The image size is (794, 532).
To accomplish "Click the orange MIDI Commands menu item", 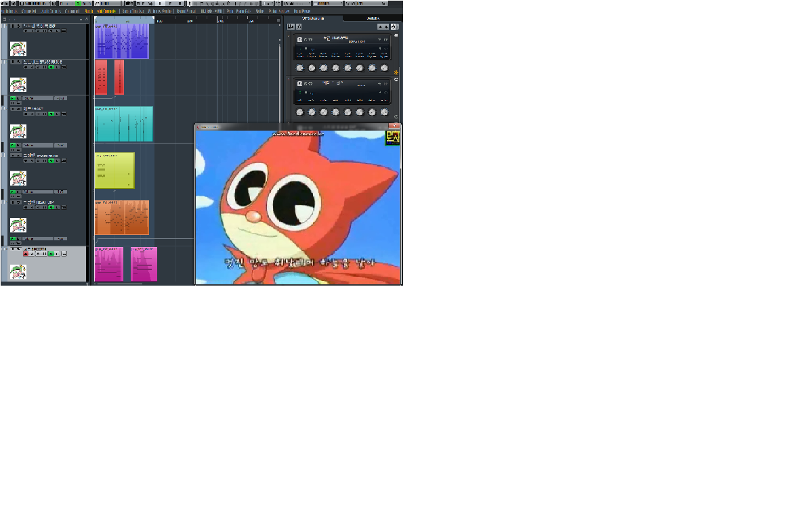I will [x=106, y=11].
